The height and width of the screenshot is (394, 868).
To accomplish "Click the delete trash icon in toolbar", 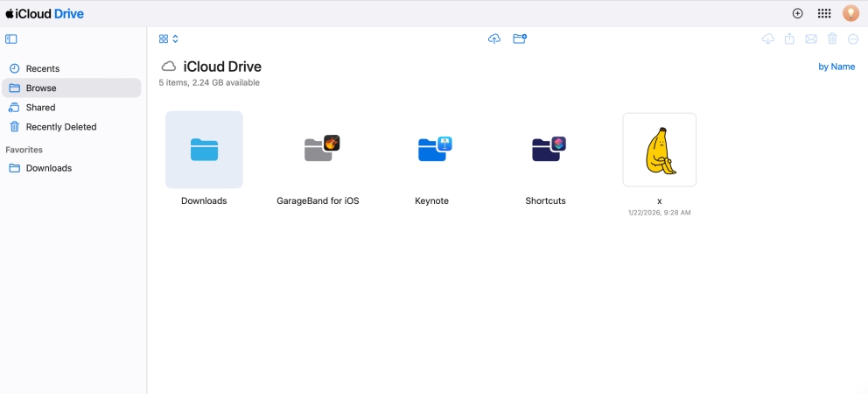I will pos(832,39).
